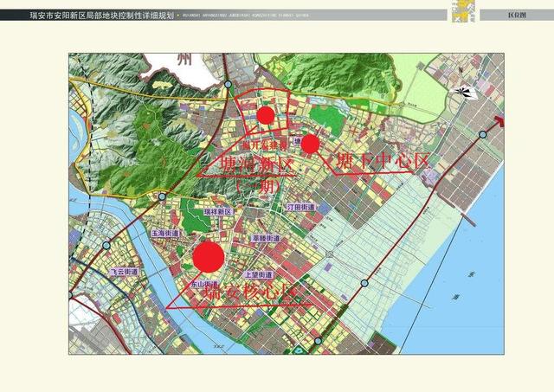Click the 塘下中心区 red label
The height and width of the screenshot is (392, 554).
point(383,162)
